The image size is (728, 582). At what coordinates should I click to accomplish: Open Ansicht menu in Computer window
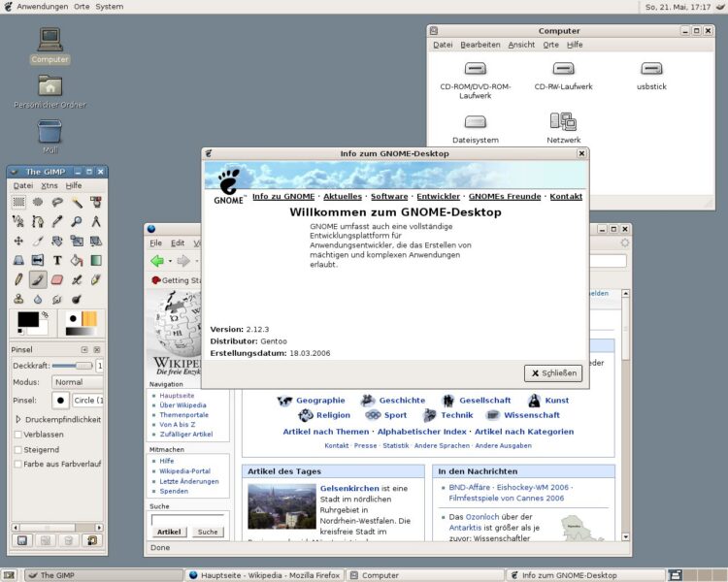tap(521, 45)
